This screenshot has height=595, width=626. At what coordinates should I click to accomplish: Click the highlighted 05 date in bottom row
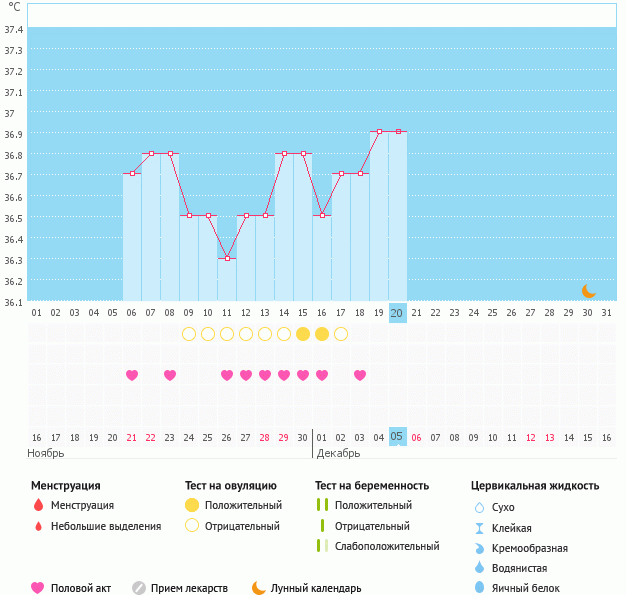[x=397, y=437]
